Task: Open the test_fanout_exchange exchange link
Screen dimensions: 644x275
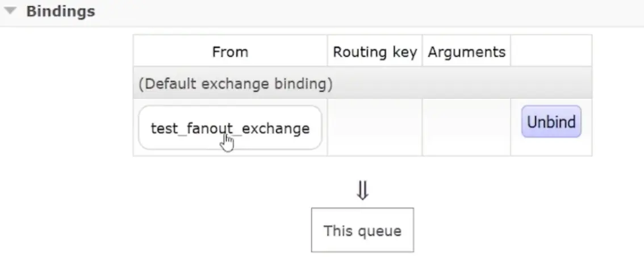Action: click(230, 128)
